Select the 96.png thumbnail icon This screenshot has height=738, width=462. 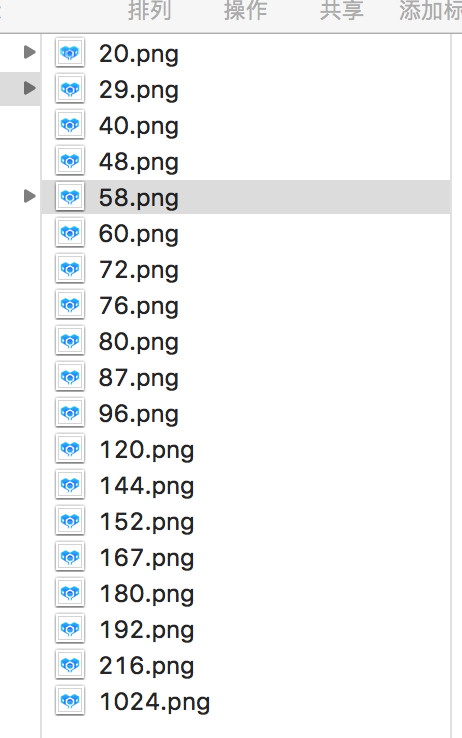point(70,413)
